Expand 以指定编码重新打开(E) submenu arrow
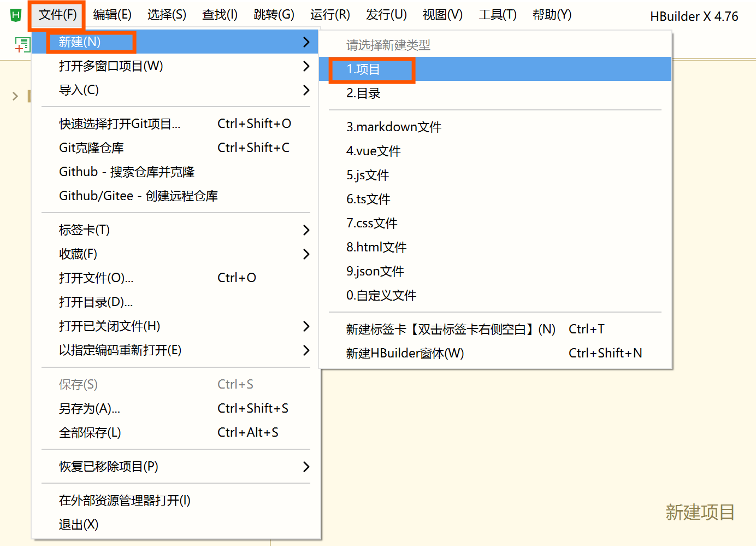This screenshot has height=546, width=756. (306, 350)
